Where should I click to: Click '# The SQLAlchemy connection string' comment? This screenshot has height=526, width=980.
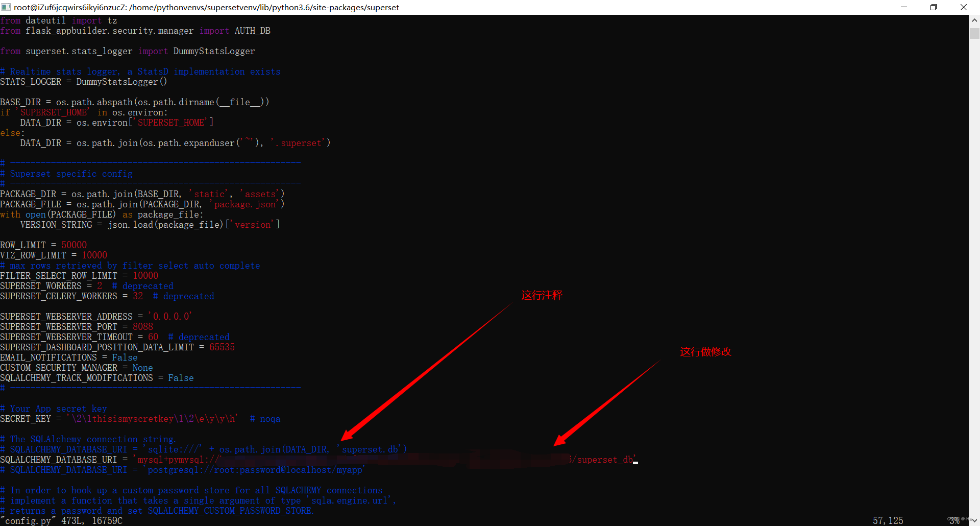88,439
